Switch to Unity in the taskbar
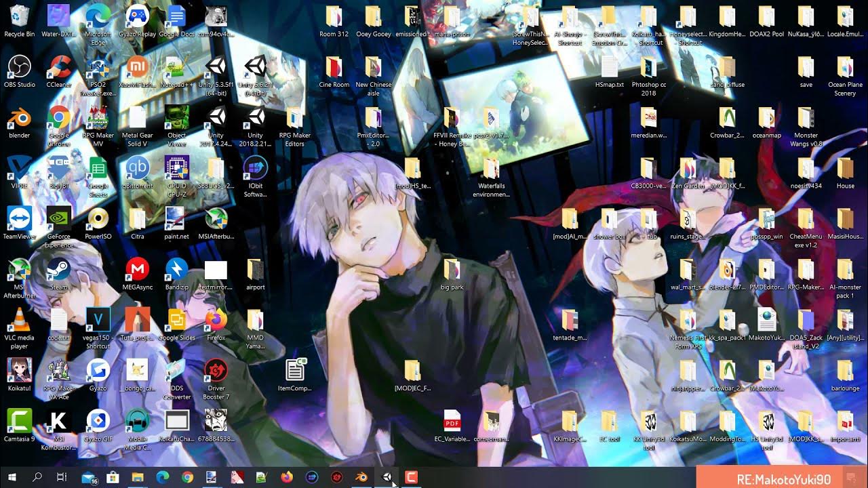This screenshot has width=868, height=488. pyautogui.click(x=387, y=477)
